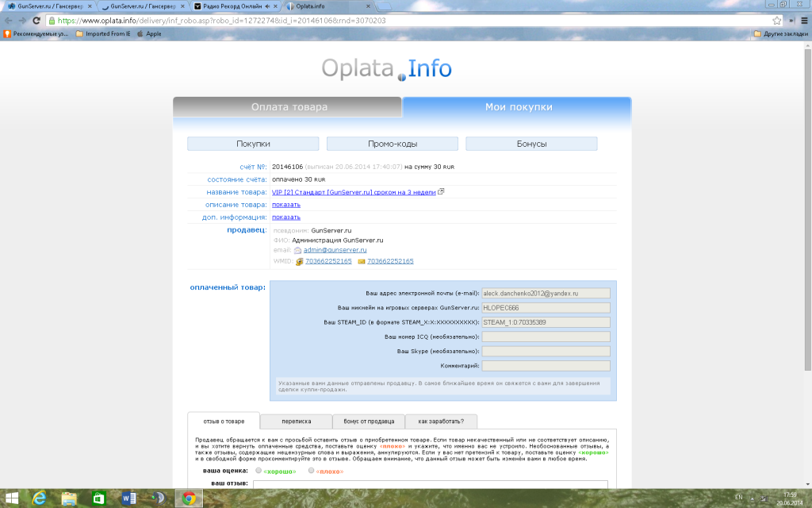Open the Windows Store taskbar icon

(x=99, y=498)
